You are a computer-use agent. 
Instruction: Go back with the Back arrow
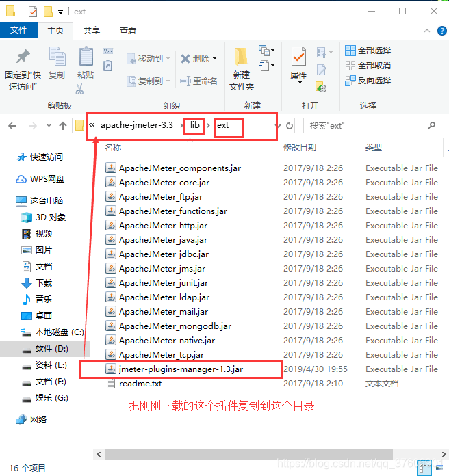point(12,126)
